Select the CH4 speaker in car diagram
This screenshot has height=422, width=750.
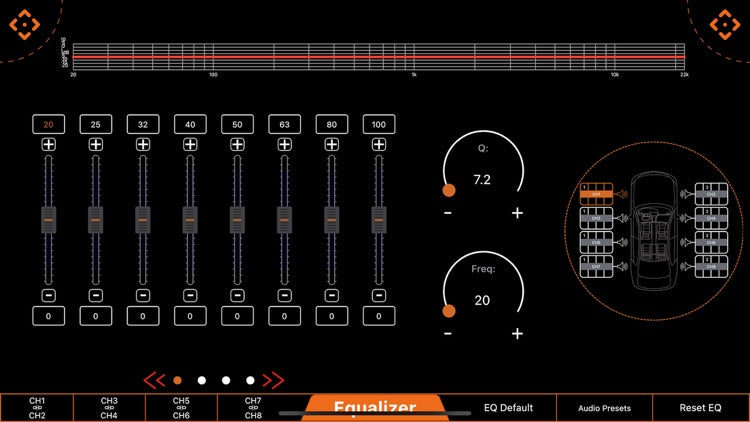pyautogui.click(x=711, y=218)
